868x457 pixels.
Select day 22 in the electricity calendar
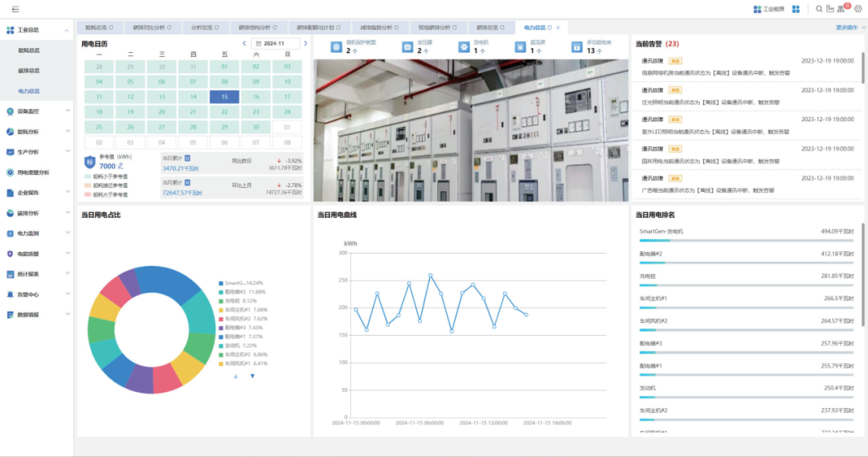[224, 112]
